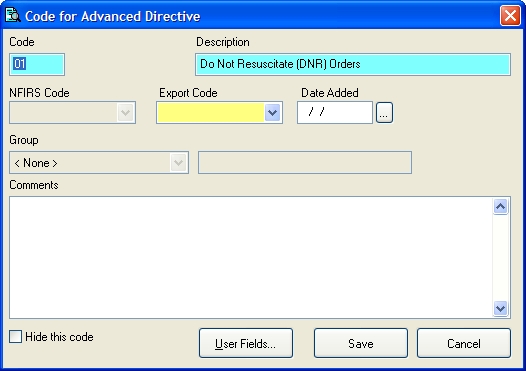Click inside the Comments text area

tap(251, 257)
